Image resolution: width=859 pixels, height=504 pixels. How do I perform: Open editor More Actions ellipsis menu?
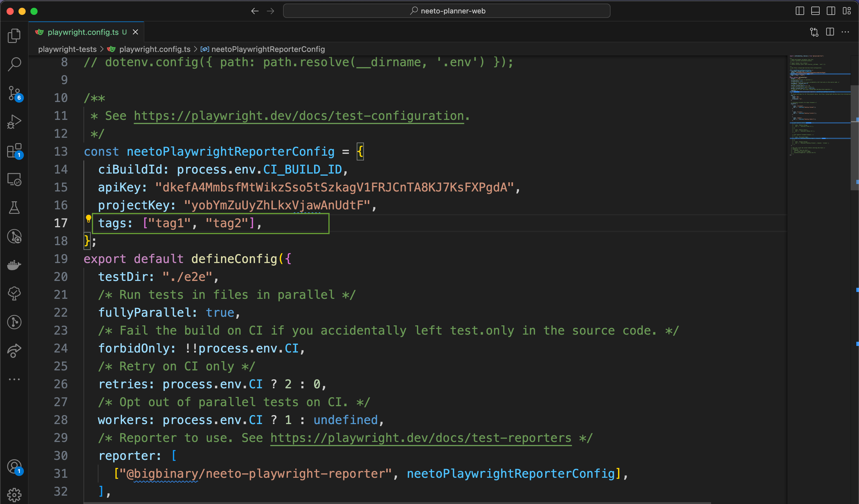pos(845,32)
